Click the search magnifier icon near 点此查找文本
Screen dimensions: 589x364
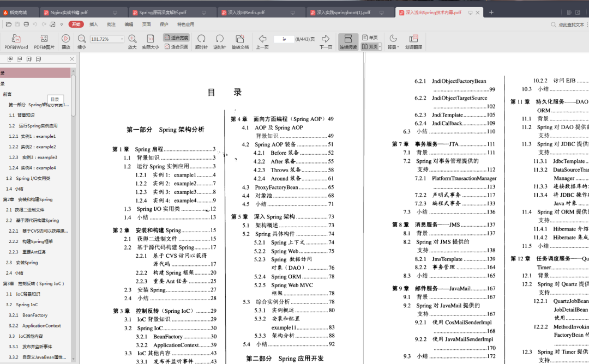tap(554, 25)
